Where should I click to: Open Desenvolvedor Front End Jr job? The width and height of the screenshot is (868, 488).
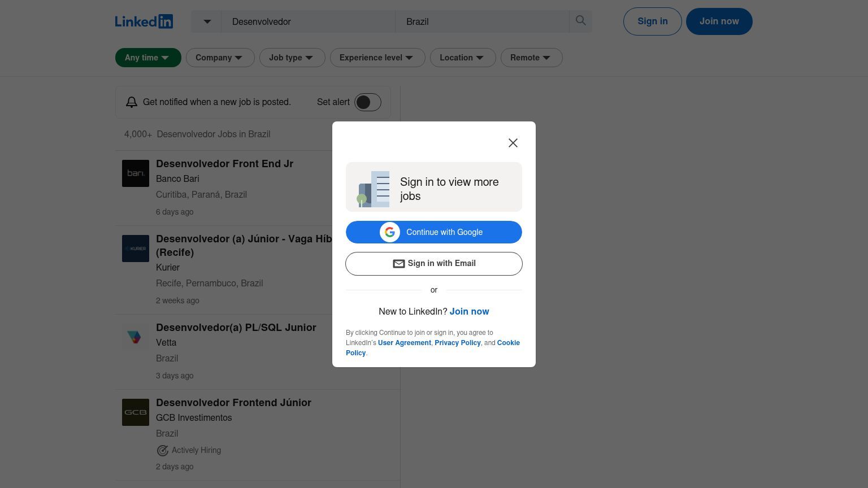tap(225, 164)
